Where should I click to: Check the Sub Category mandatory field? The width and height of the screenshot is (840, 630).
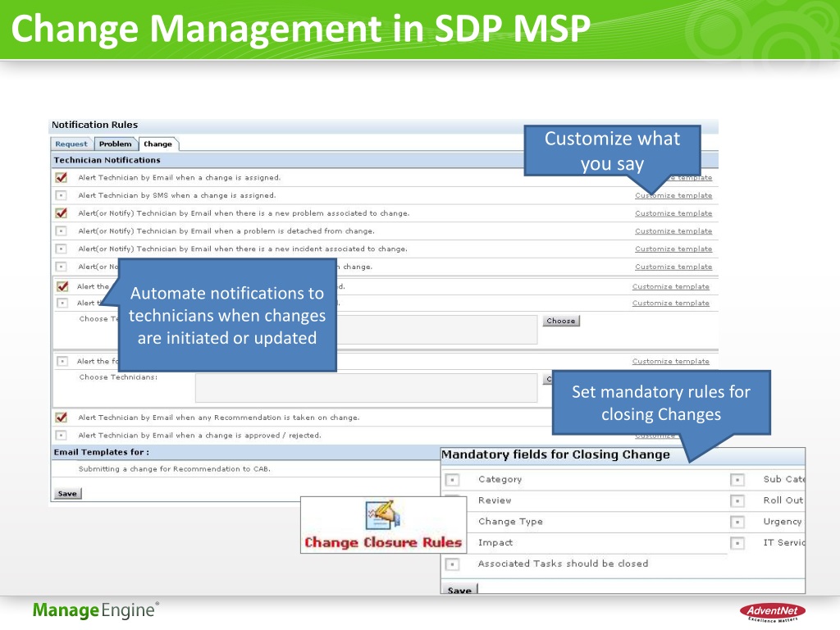(737, 479)
